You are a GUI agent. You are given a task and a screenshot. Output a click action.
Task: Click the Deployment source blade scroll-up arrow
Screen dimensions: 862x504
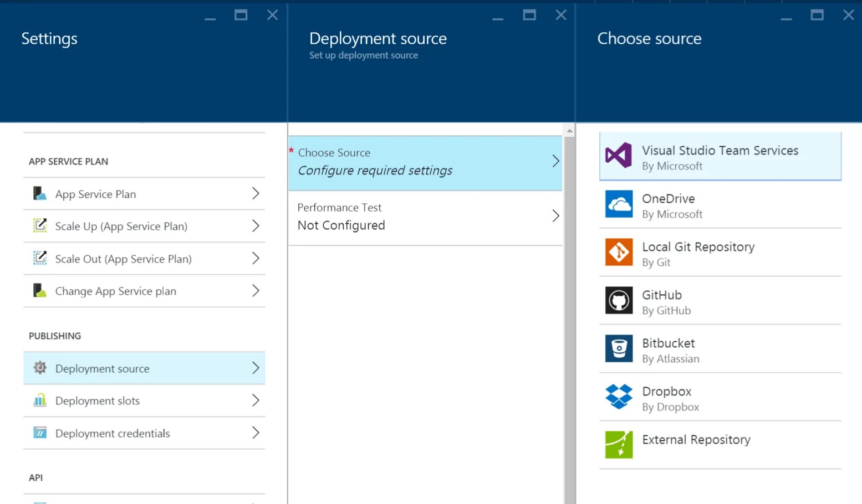click(x=569, y=131)
